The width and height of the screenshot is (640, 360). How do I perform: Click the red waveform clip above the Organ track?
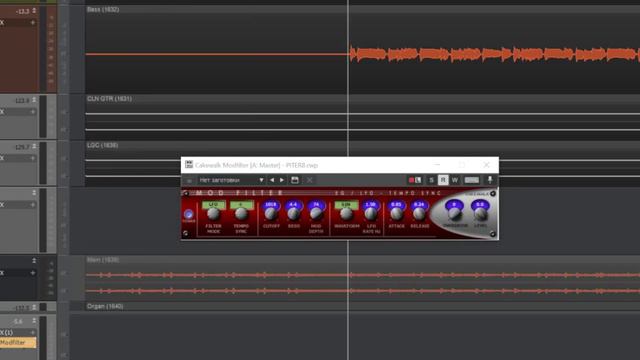click(x=363, y=282)
